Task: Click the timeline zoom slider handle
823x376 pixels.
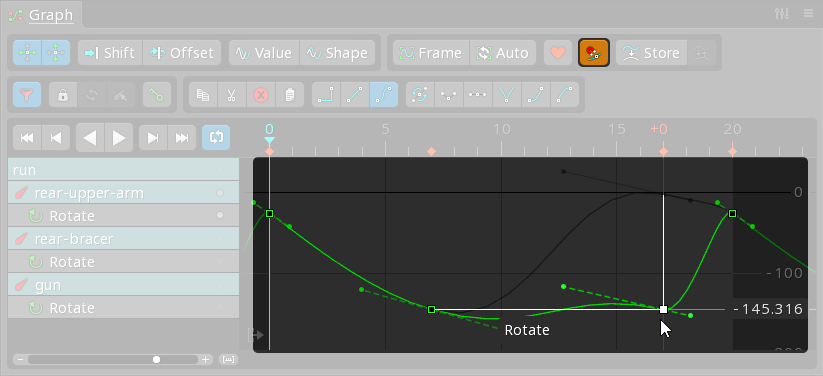Action: [x=156, y=360]
